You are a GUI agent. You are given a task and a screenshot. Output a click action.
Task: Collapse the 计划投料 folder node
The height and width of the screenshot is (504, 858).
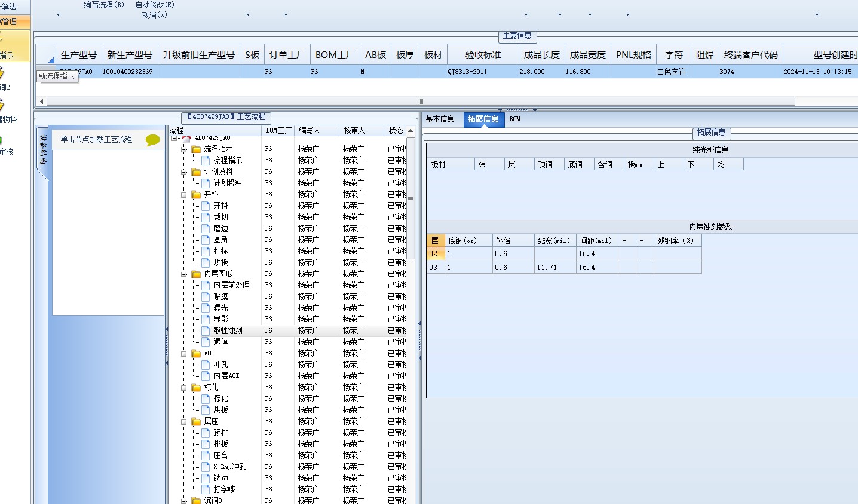(185, 172)
